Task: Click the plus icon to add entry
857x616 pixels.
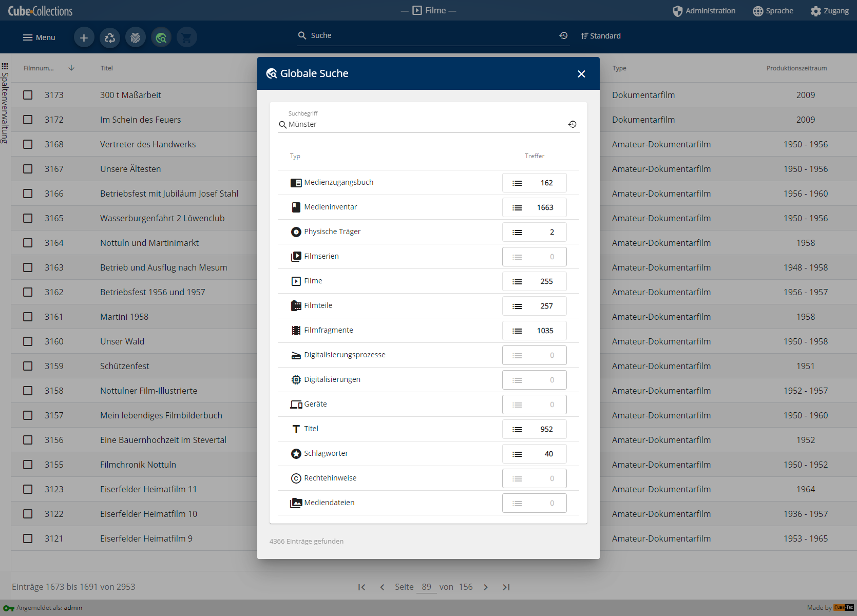Action: click(84, 37)
